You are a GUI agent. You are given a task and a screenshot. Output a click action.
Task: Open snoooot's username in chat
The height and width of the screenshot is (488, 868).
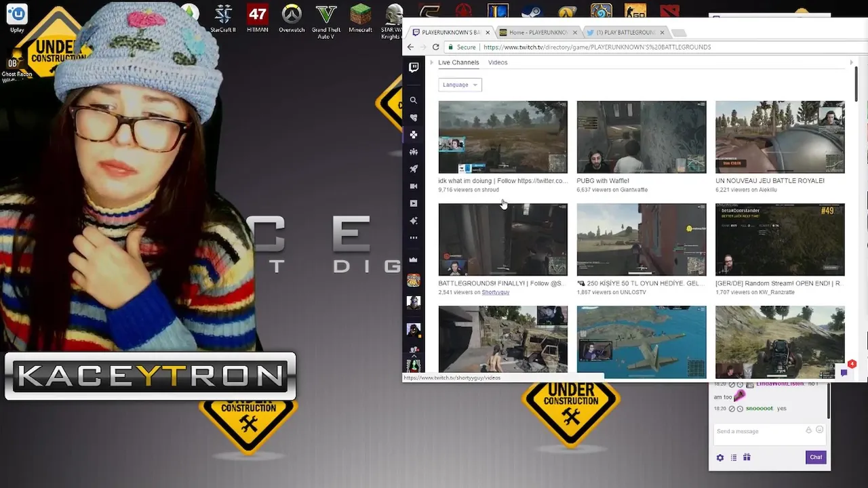[759, 409]
